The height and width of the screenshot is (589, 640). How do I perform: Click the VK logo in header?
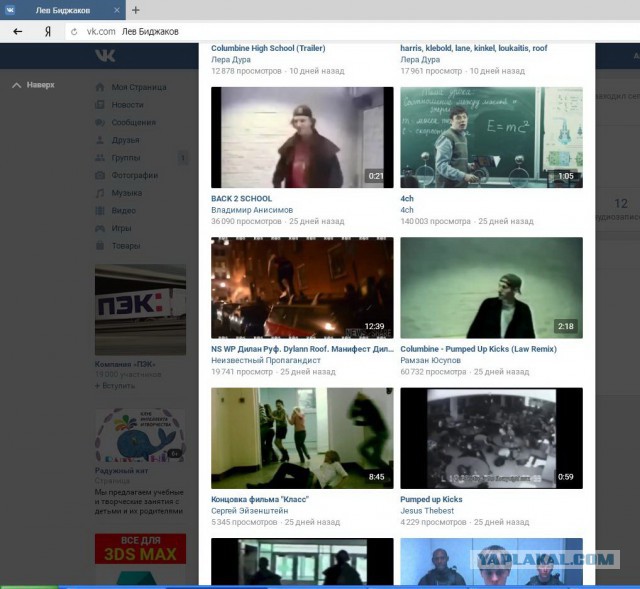(105, 56)
